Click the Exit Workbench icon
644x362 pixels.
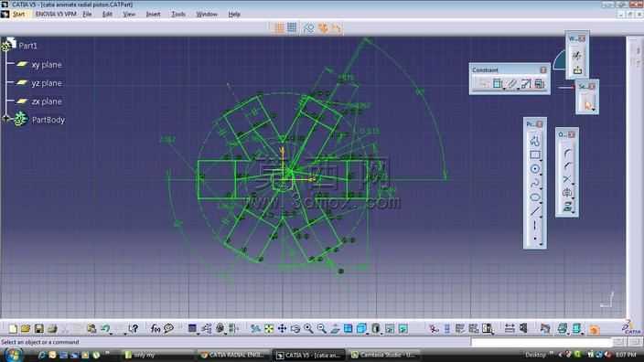coord(577,69)
